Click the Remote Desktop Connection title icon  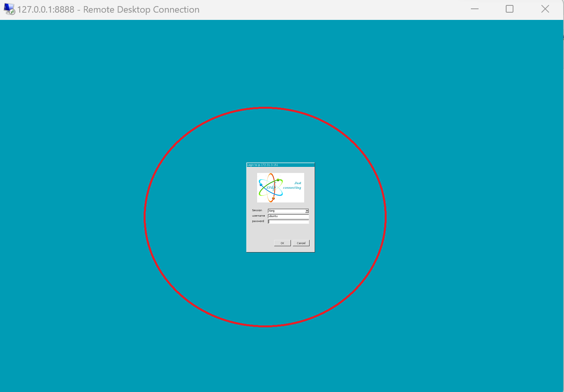[9, 9]
